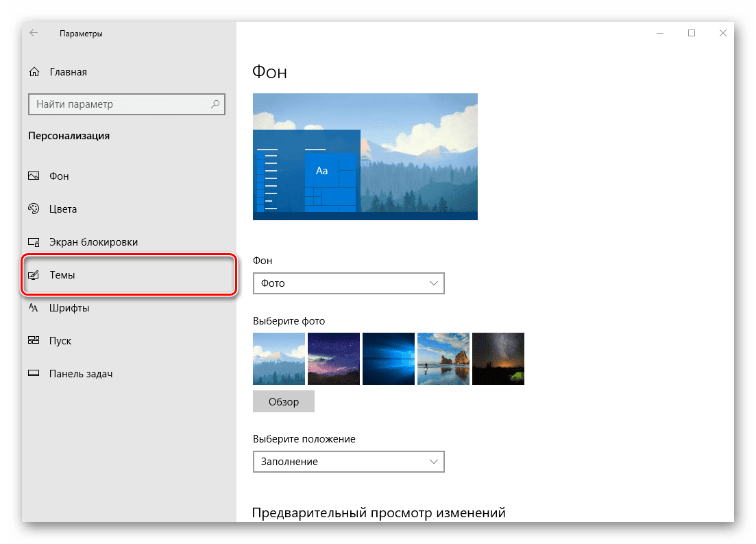This screenshot has height=544, width=756.
Task: Click the Обзор button
Action: click(x=284, y=401)
